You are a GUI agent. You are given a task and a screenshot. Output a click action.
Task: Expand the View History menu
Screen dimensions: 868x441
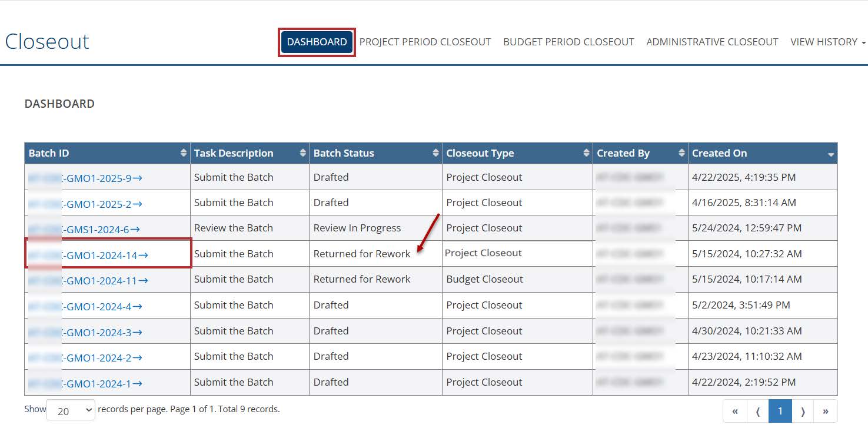tap(827, 42)
